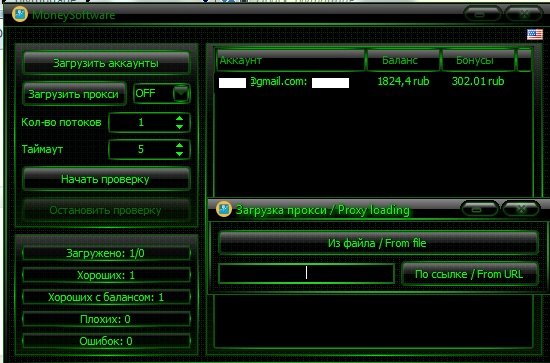Load proxies with Из файла / From file

point(378,243)
